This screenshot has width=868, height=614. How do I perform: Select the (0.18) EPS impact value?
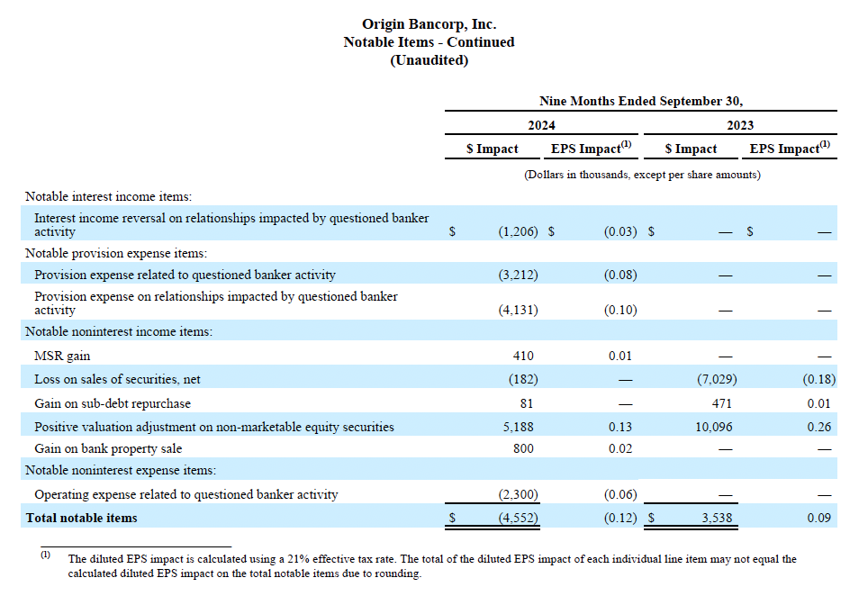819,379
